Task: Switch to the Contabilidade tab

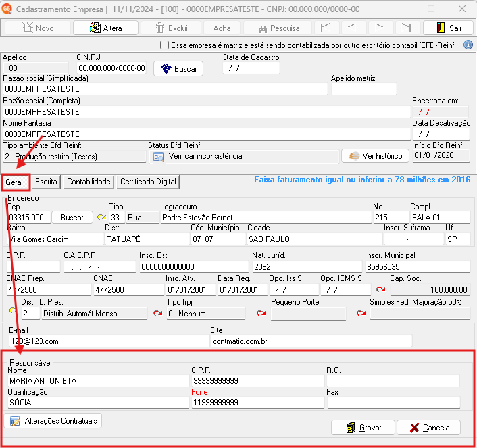Action: pyautogui.click(x=89, y=182)
